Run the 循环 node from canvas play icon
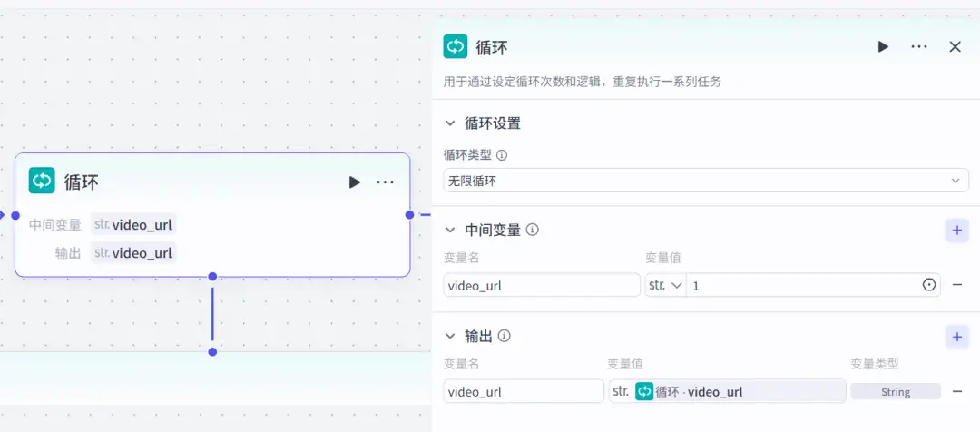The width and height of the screenshot is (980, 432). click(x=355, y=182)
